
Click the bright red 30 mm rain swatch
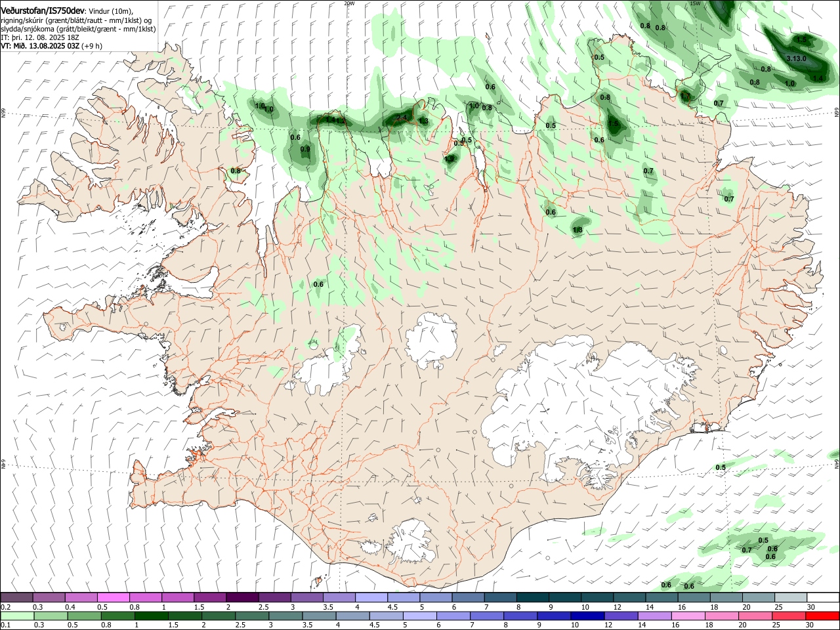point(823,616)
